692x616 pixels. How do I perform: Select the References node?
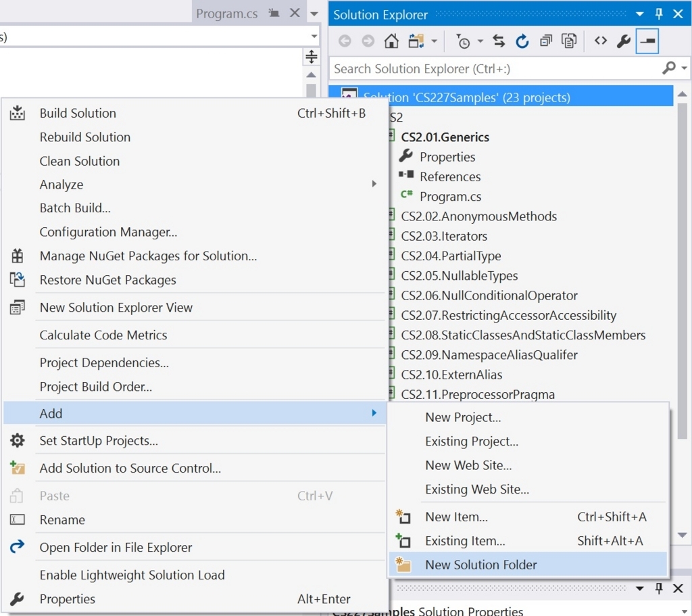pyautogui.click(x=450, y=176)
